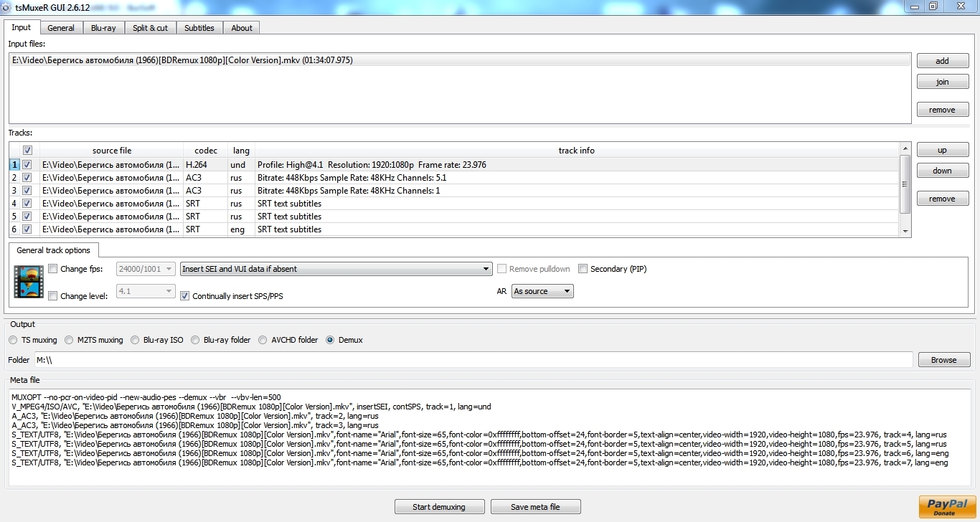Select the Input tab
This screenshot has height=522, width=980.
[x=22, y=27]
